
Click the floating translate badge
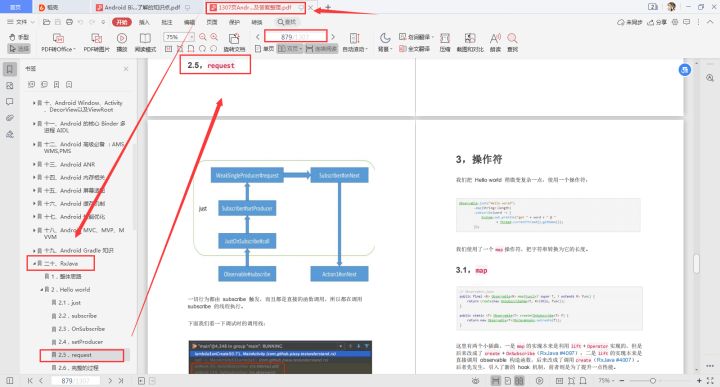685,70
